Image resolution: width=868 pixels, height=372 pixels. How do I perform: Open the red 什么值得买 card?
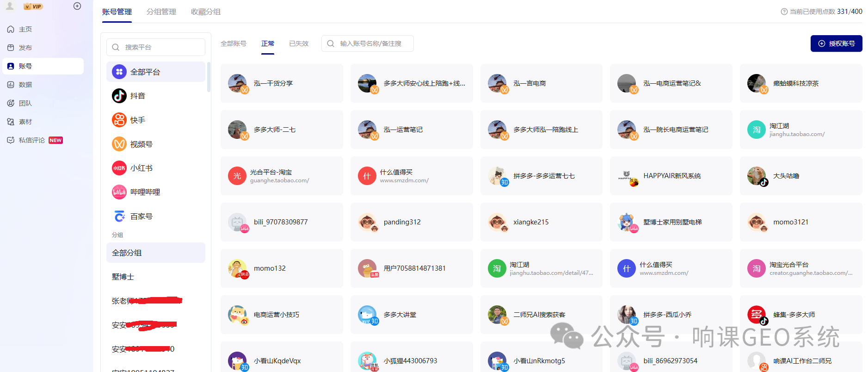(412, 176)
